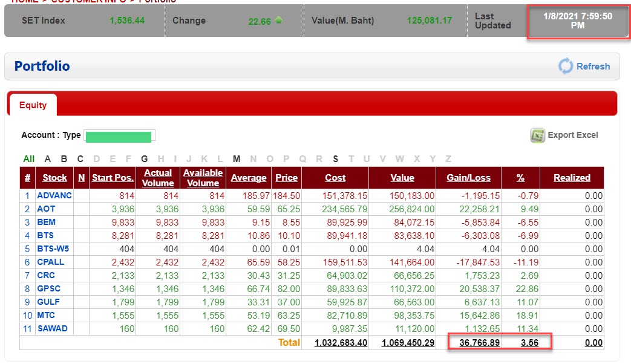Sort table by Cost column header
The height and width of the screenshot is (364, 631).
[x=335, y=178]
